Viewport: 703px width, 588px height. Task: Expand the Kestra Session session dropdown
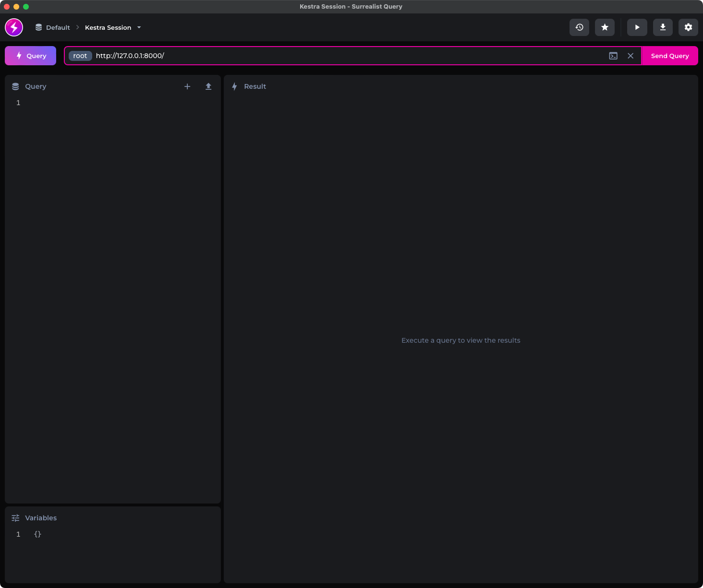(x=139, y=27)
